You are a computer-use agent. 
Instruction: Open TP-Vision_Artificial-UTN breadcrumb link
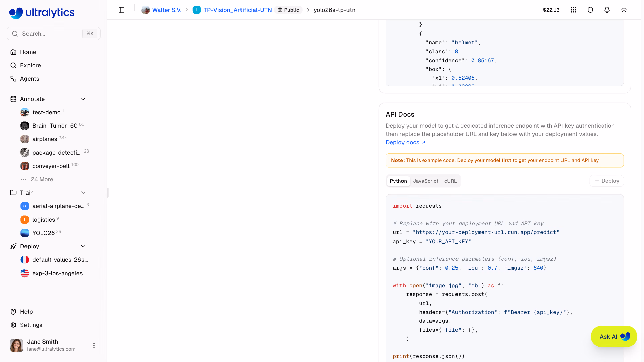237,10
